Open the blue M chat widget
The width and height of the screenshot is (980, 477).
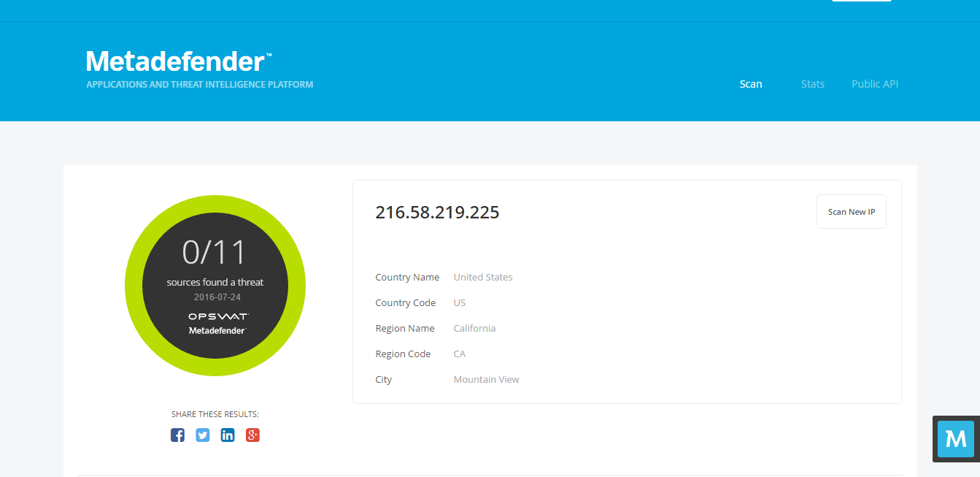[x=955, y=439]
